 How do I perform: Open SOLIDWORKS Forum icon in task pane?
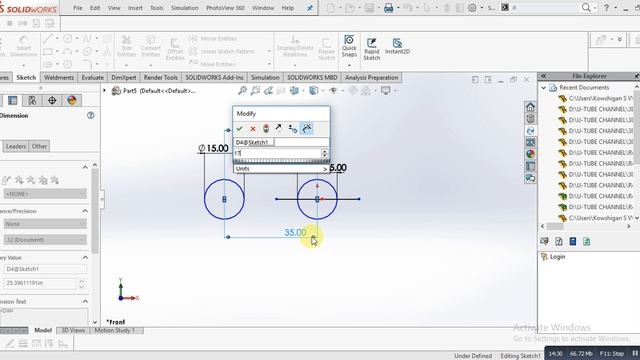(530, 178)
